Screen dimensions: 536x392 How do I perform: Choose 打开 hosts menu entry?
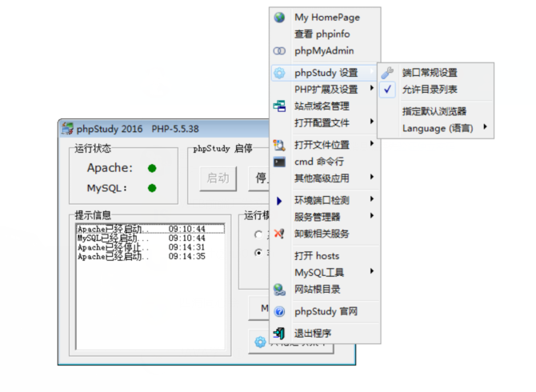[x=325, y=256]
